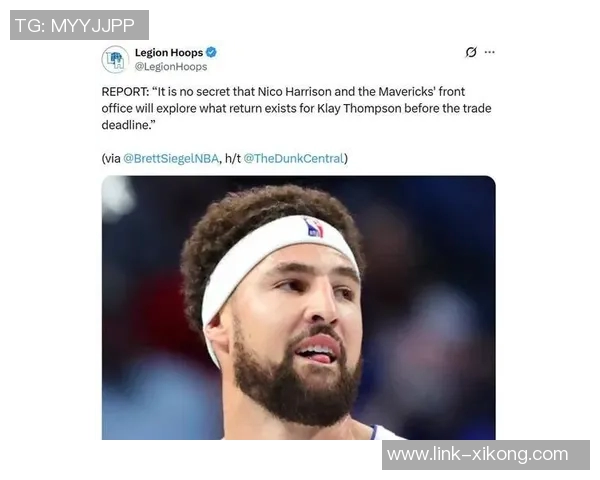600x480 pixels.
Task: Open the Grok slashed-circle icon
Action: point(471,52)
